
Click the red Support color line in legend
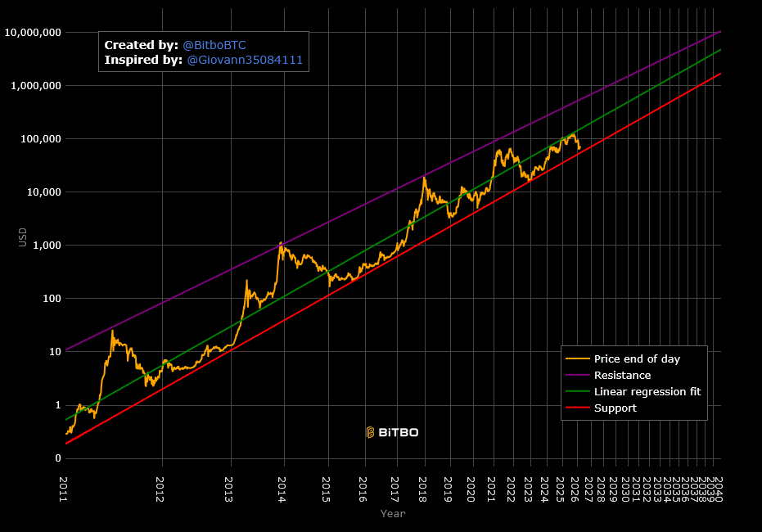pyautogui.click(x=578, y=408)
